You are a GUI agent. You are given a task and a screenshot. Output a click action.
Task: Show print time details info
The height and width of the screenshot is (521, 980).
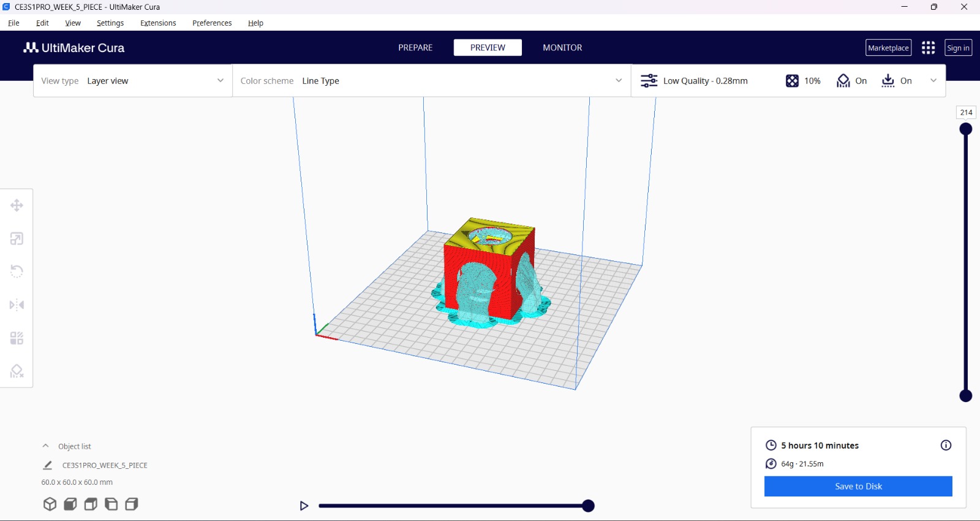pyautogui.click(x=946, y=445)
